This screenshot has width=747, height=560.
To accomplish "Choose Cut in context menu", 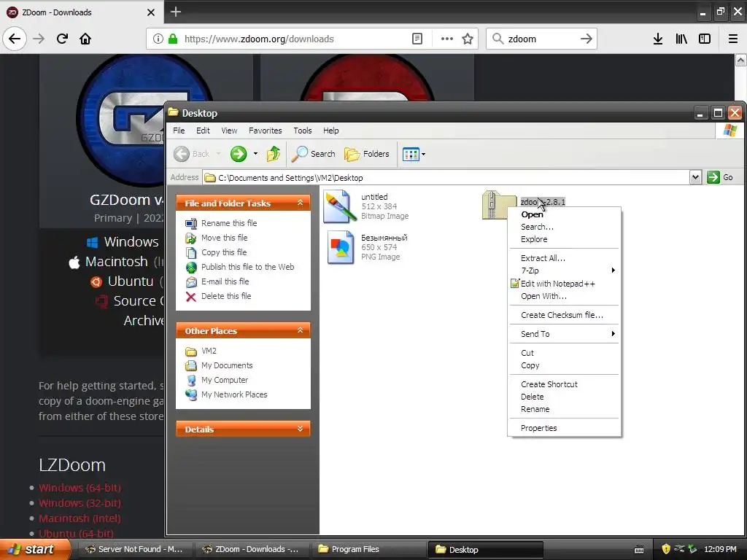I will [x=565, y=353].
